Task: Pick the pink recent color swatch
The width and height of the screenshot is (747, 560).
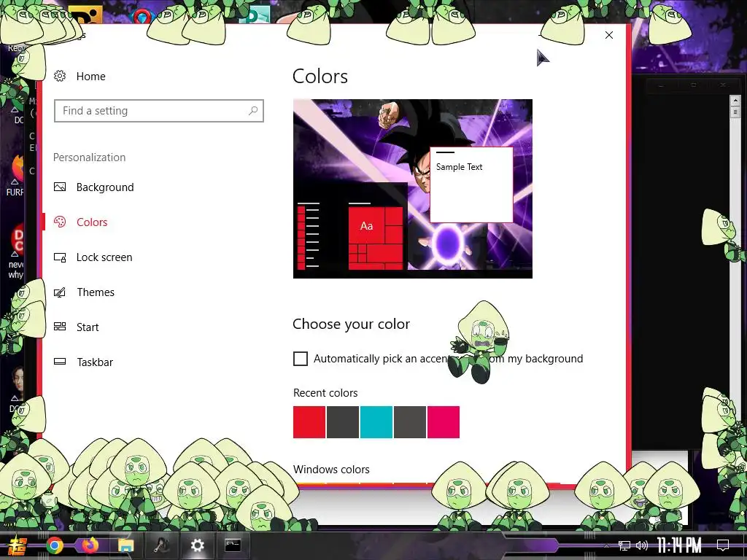Action: click(x=444, y=422)
